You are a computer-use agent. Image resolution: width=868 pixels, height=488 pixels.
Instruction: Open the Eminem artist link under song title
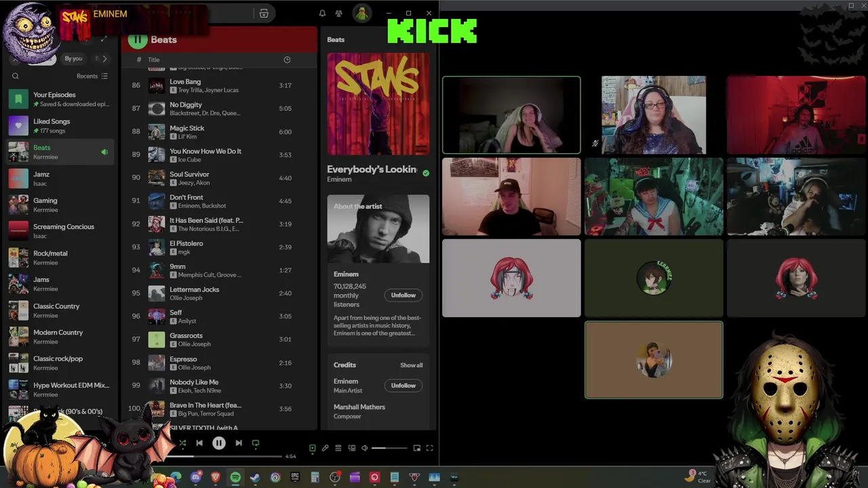pos(339,180)
